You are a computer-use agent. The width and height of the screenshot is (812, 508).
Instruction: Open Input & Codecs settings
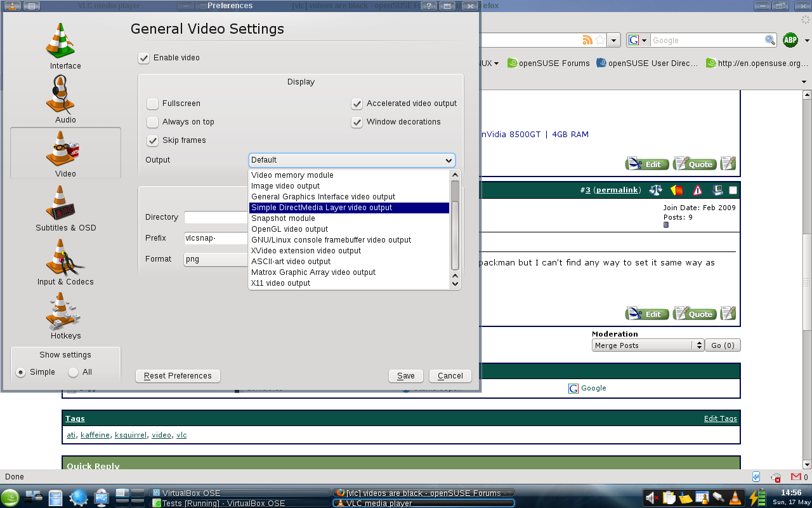65,262
